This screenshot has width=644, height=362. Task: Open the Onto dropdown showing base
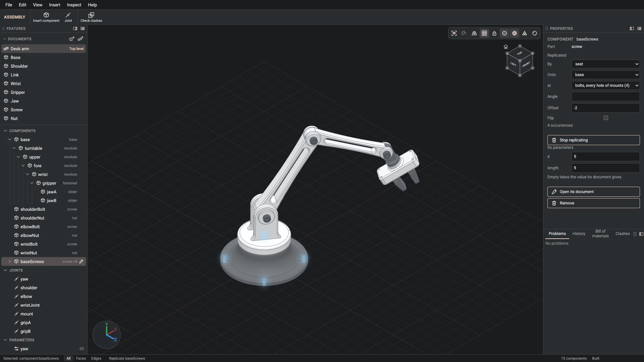606,75
